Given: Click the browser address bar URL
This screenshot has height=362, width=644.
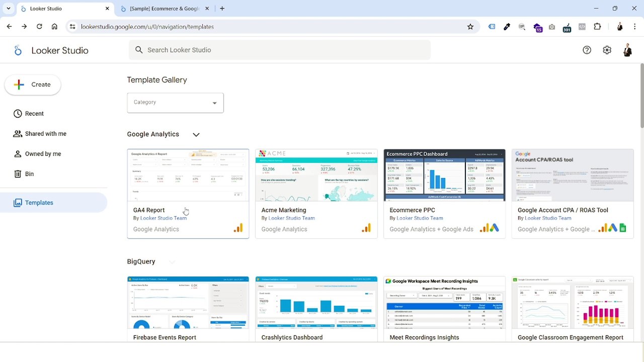Looking at the screenshot, I should click(x=147, y=27).
